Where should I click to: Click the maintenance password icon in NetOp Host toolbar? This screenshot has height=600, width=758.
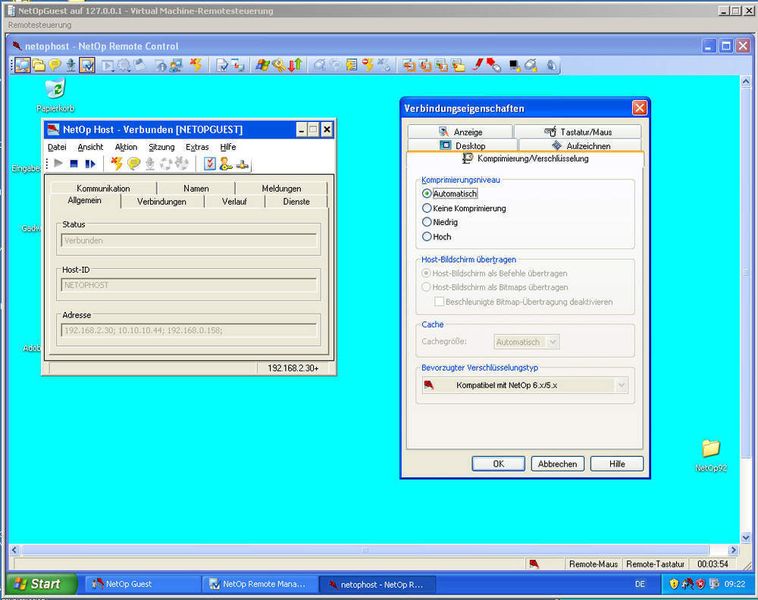coord(242,164)
